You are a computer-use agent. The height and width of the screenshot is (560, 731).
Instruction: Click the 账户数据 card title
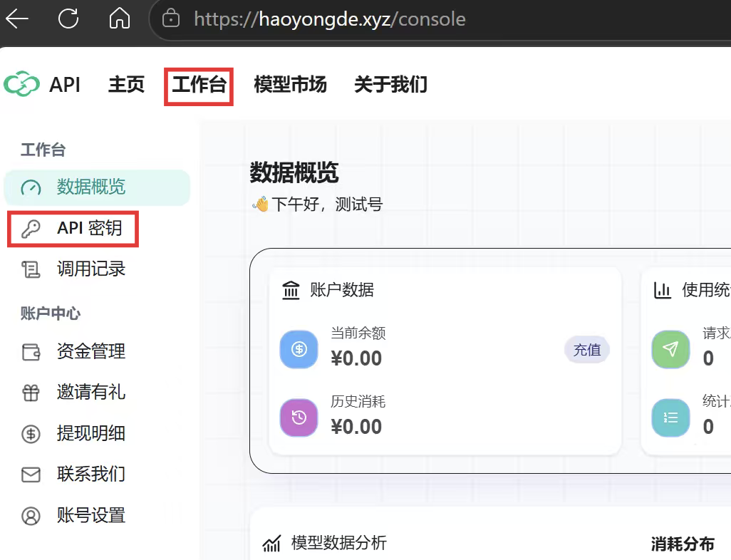[x=342, y=290]
